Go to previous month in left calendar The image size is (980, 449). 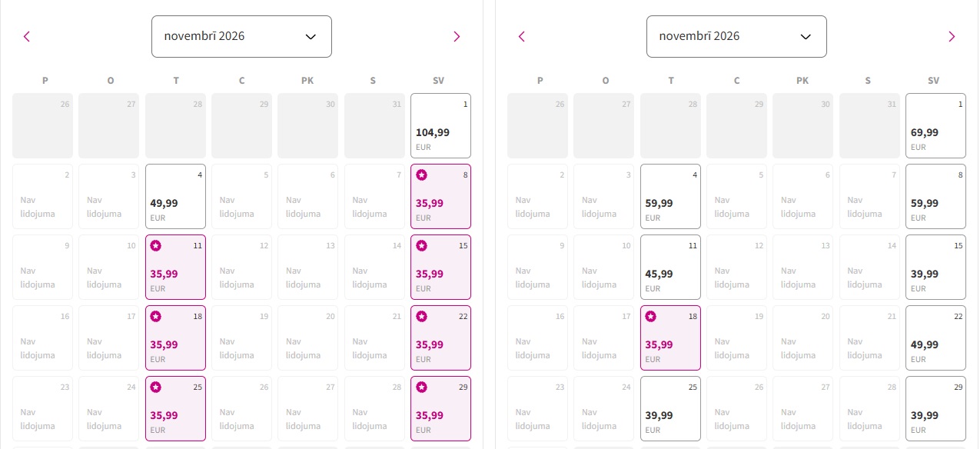pos(27,36)
